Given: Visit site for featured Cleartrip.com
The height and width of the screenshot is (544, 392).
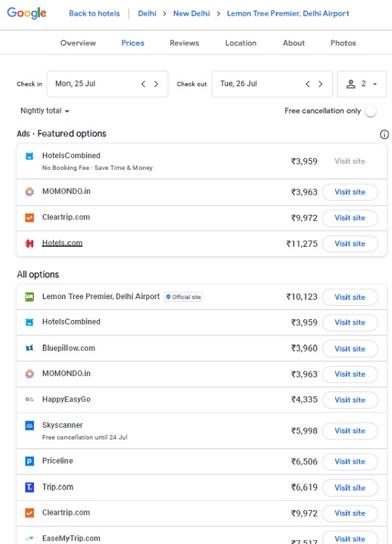Looking at the screenshot, I should point(350,218).
